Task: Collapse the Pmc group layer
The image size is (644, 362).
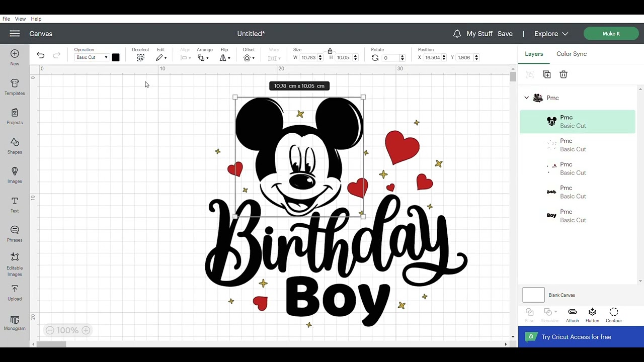Action: pyautogui.click(x=527, y=98)
